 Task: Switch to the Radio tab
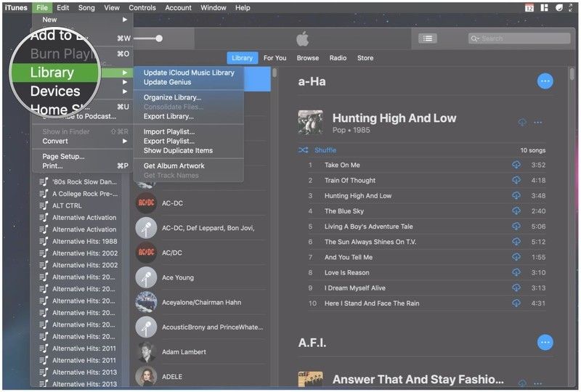[x=338, y=58]
